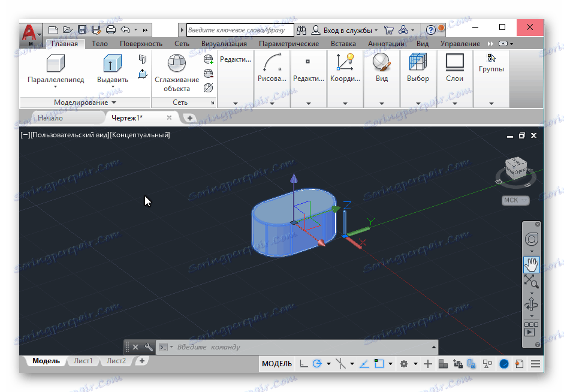The height and width of the screenshot is (392, 564).
Task: Click the smooth more mesh icon with green plus
Action: click(x=208, y=59)
